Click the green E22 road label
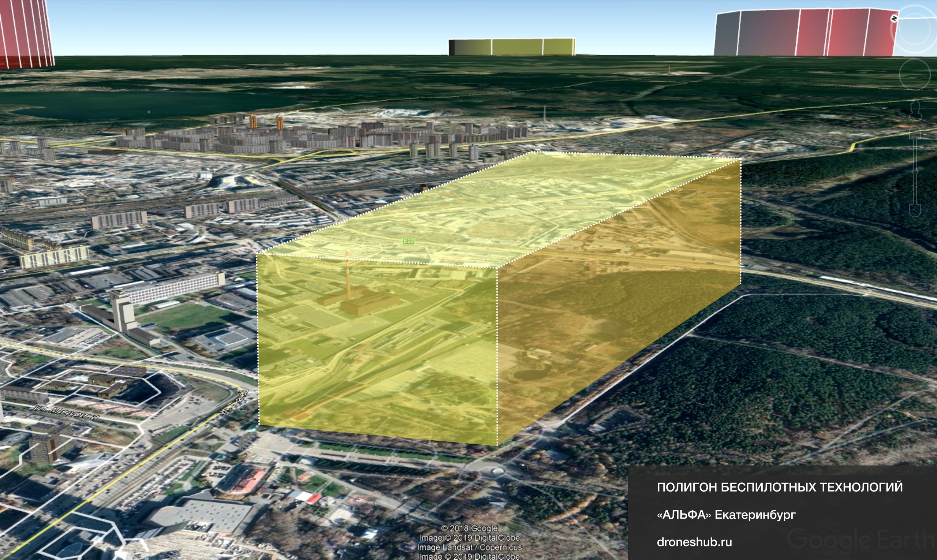 click(x=409, y=241)
